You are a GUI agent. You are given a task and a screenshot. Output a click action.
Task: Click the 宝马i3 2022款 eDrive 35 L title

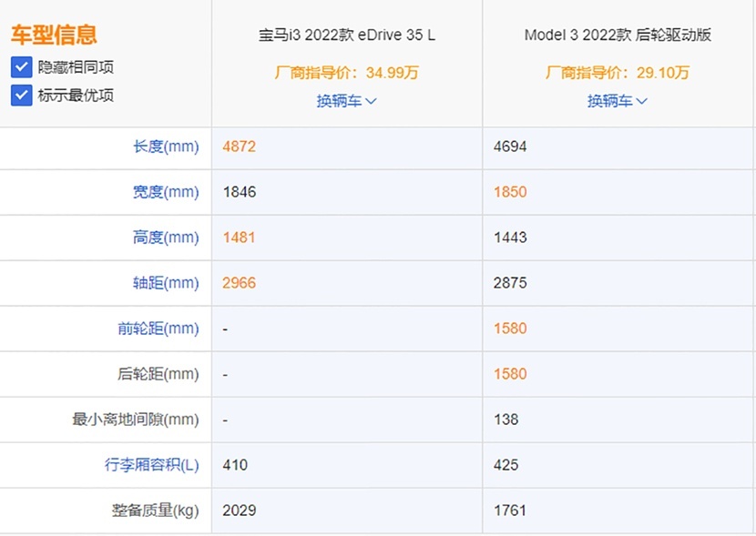(x=347, y=35)
